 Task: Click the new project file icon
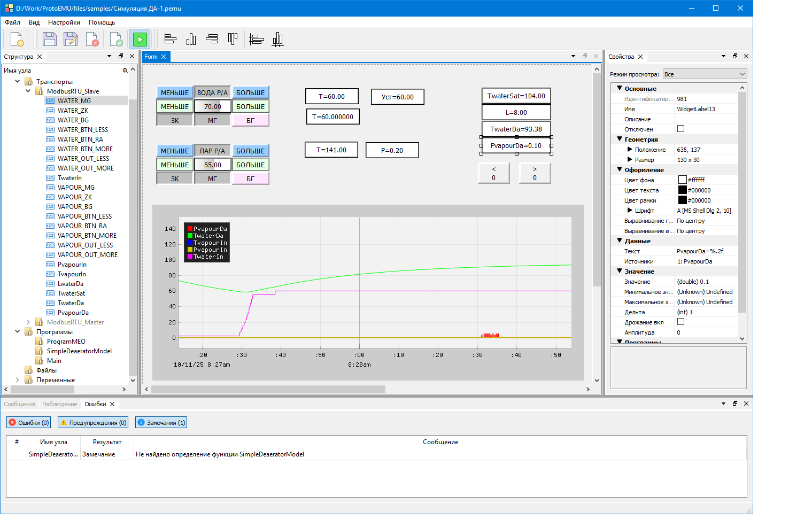click(17, 40)
